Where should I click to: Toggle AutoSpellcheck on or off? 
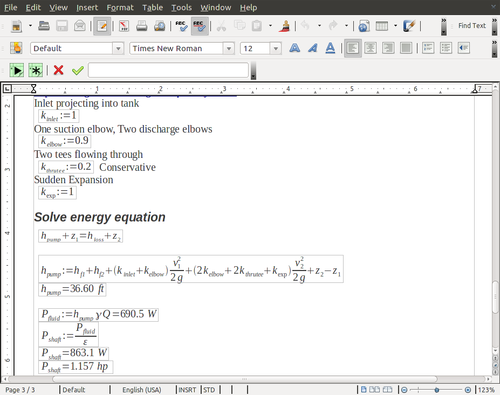(200, 26)
